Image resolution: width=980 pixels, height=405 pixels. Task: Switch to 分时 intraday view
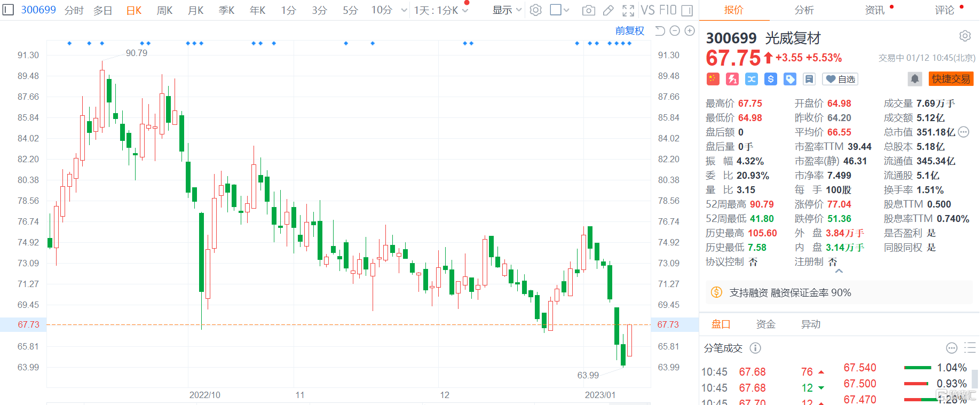click(74, 10)
